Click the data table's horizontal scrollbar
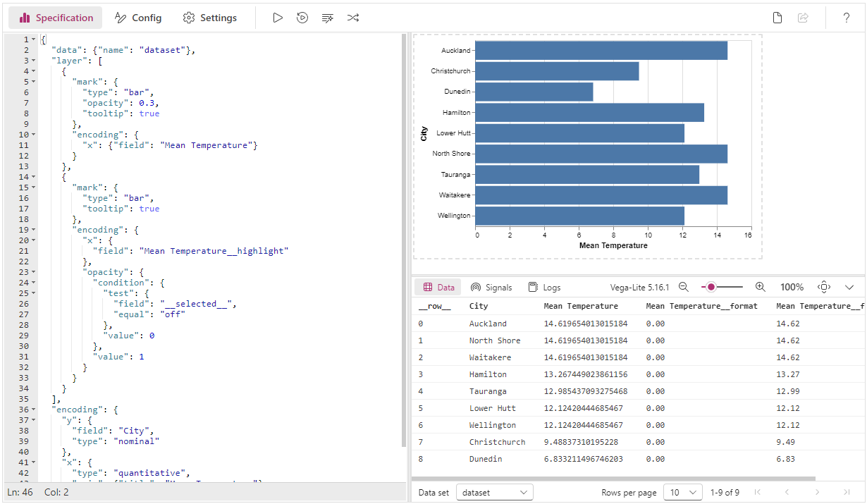 (x=613, y=479)
